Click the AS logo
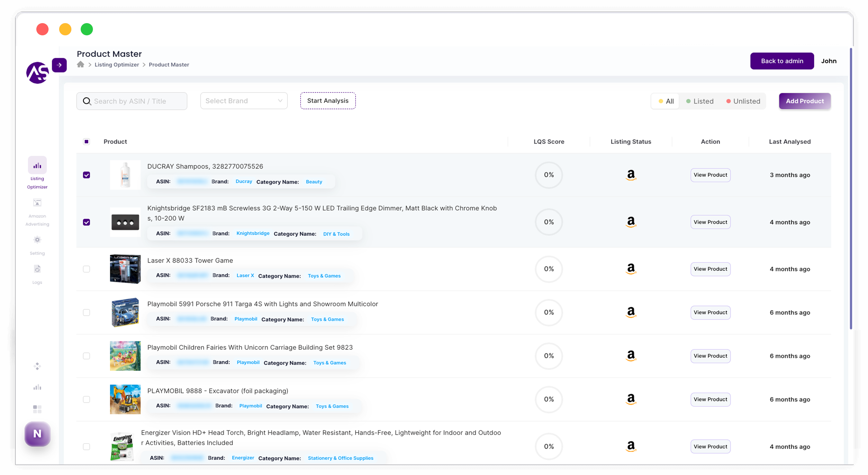This screenshot has height=475, width=868. [x=37, y=72]
